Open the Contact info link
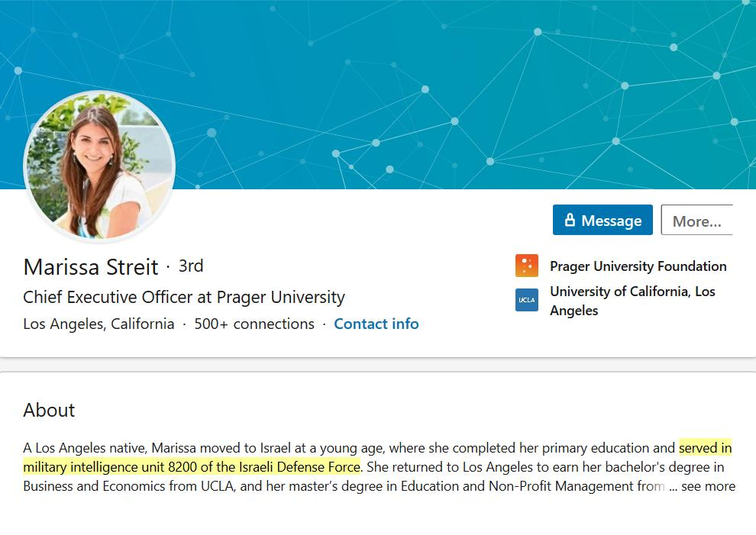The height and width of the screenshot is (535, 756). [376, 324]
